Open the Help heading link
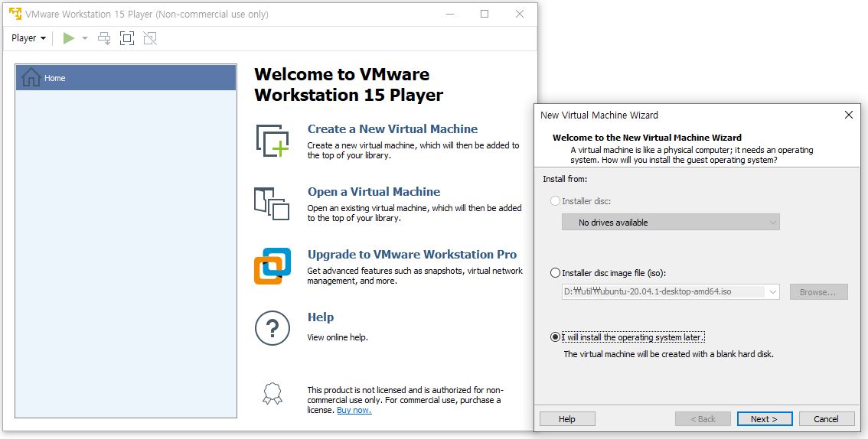The image size is (868, 439). pos(321,317)
